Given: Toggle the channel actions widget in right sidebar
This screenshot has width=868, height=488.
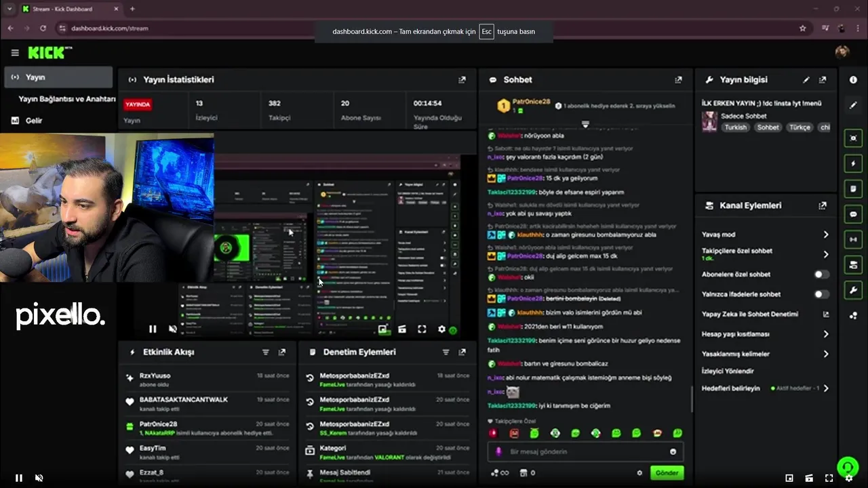Looking at the screenshot, I should (x=853, y=265).
